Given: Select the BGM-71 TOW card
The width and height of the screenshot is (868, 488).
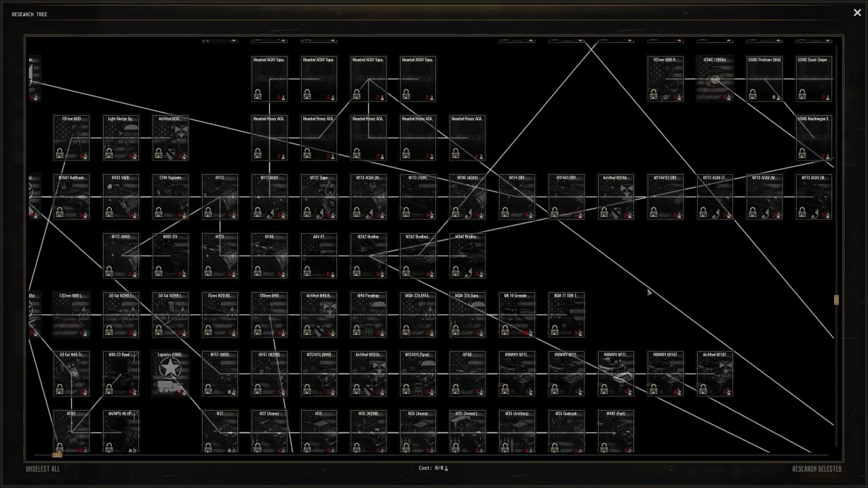Looking at the screenshot, I should tap(566, 314).
